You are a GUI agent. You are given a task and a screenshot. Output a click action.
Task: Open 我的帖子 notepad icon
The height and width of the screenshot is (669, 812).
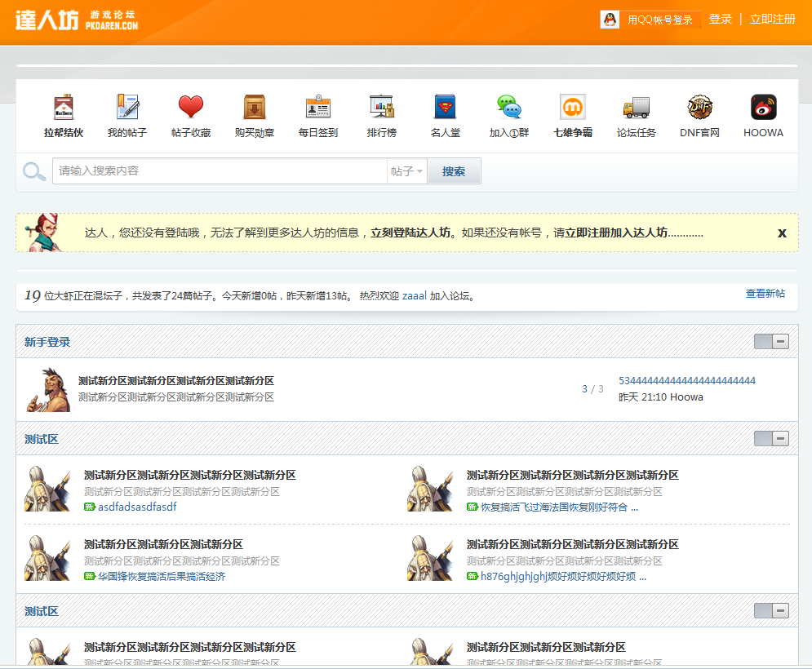(x=127, y=108)
